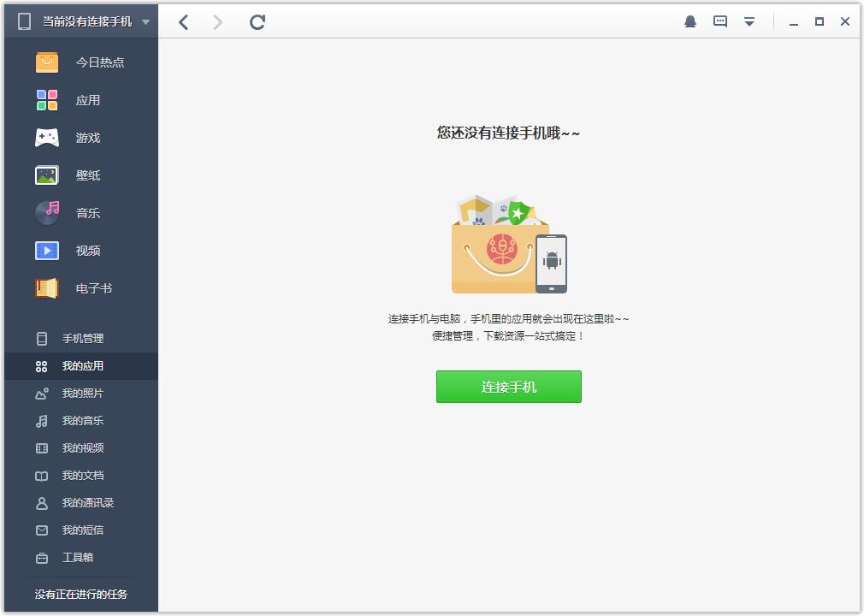
Task: Click the phone icon in the title bar
Action: coord(23,21)
